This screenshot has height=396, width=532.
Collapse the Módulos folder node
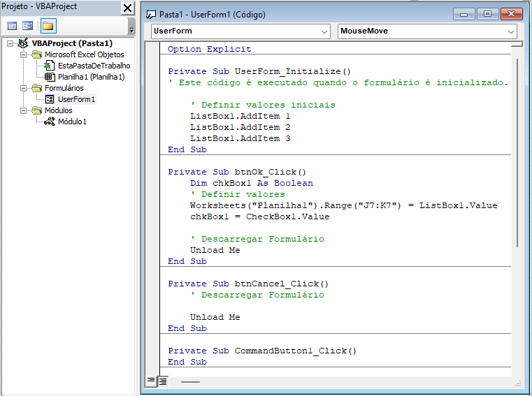point(23,110)
